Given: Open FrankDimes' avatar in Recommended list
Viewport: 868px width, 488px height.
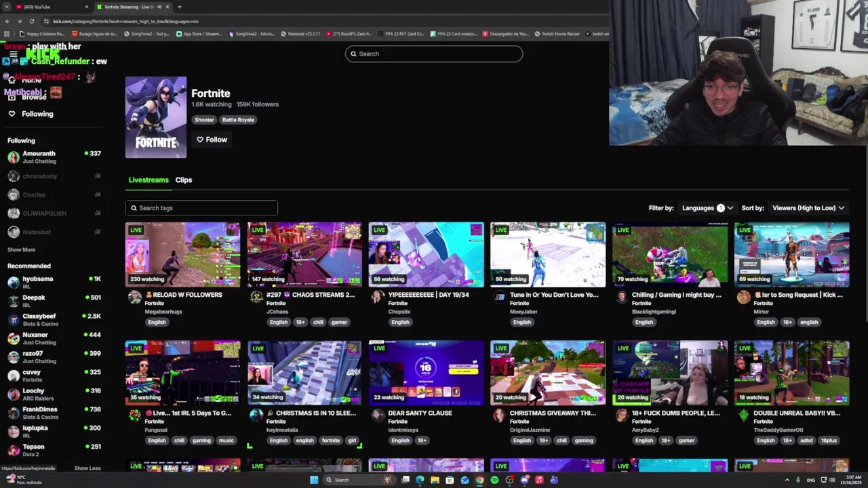Looking at the screenshot, I should 14,413.
